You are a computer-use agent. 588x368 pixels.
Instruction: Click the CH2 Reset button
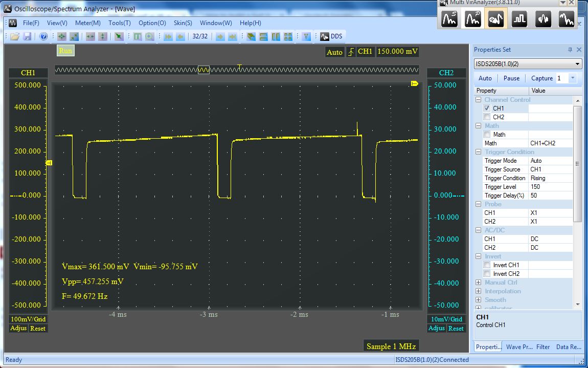456,328
